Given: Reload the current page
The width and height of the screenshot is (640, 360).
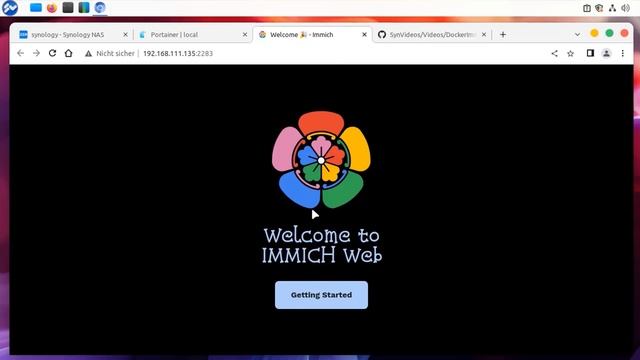Looking at the screenshot, I should click(52, 53).
